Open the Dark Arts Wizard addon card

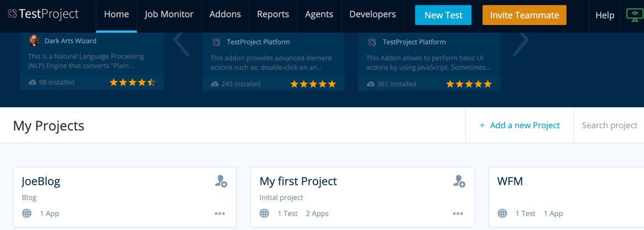tap(92, 61)
